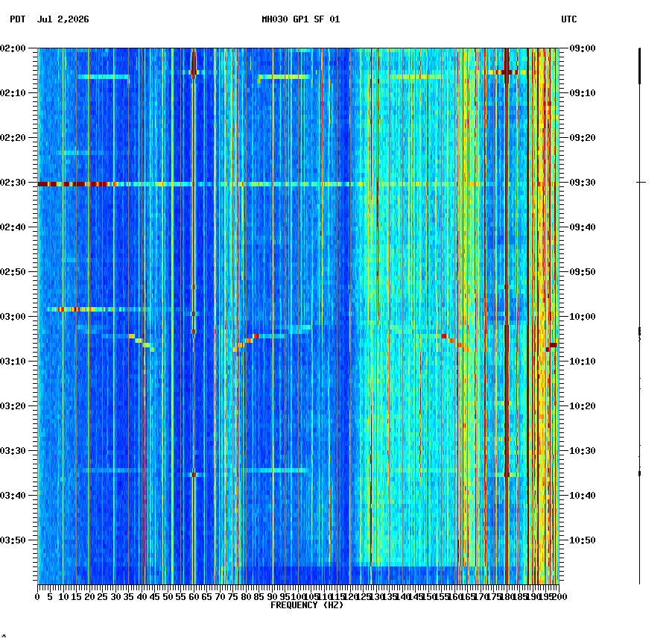Screen dimensions: 672x644
Task: Click the '02:40' PDT time label
Action: click(13, 227)
